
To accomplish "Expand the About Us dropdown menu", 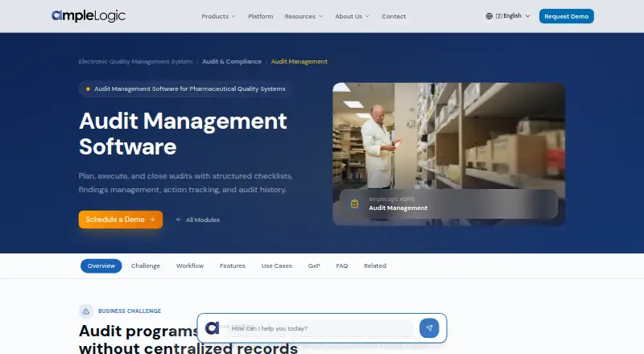I will 352,16.
